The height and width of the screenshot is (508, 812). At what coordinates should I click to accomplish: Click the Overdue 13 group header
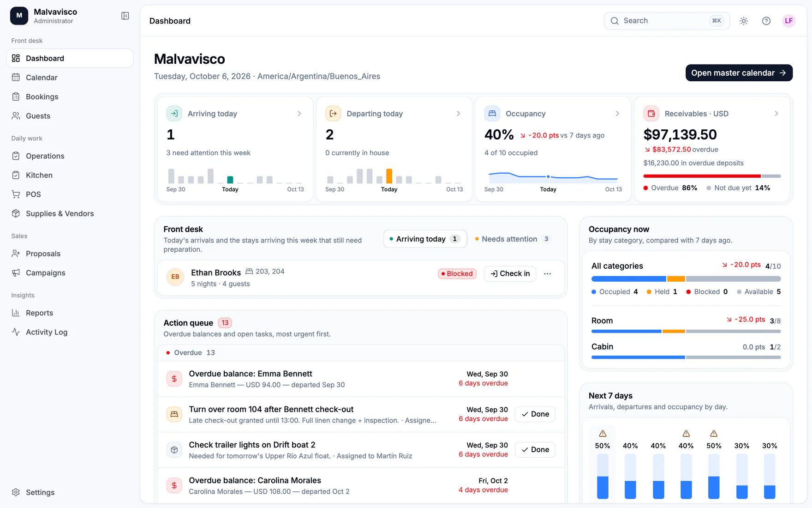361,353
